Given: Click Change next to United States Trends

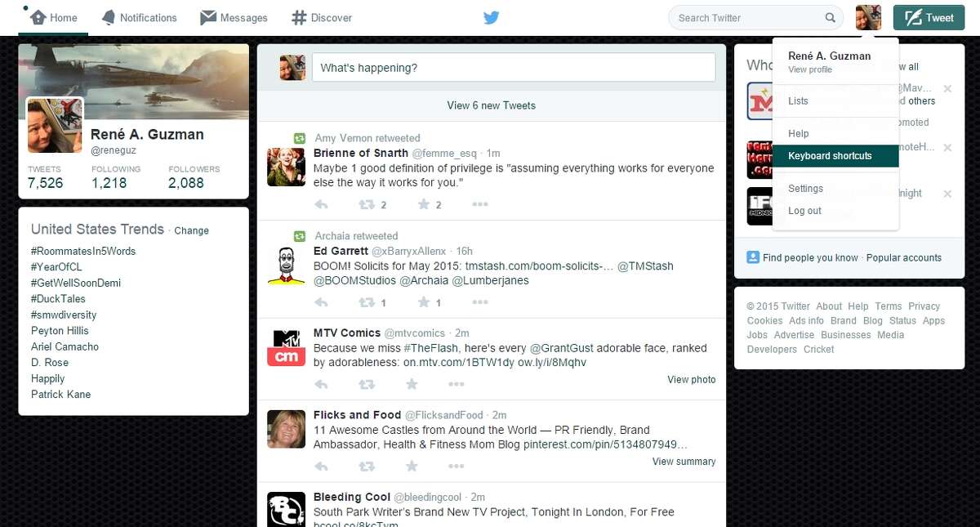Looking at the screenshot, I should [x=191, y=231].
